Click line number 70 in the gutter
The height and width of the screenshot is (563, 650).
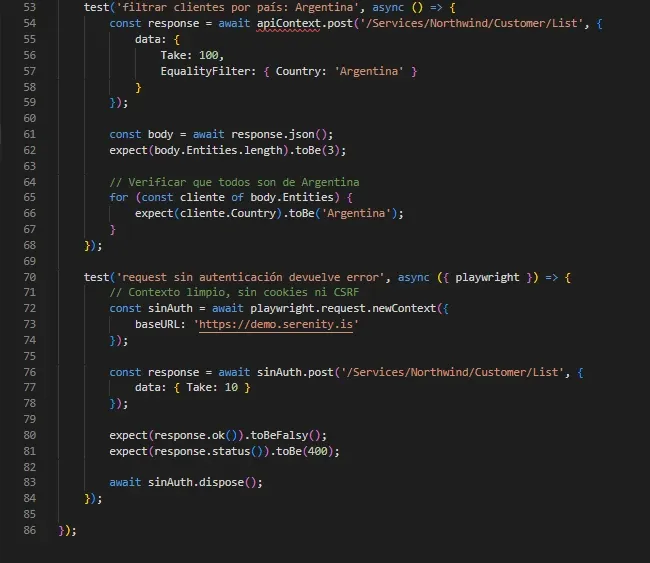point(29,277)
